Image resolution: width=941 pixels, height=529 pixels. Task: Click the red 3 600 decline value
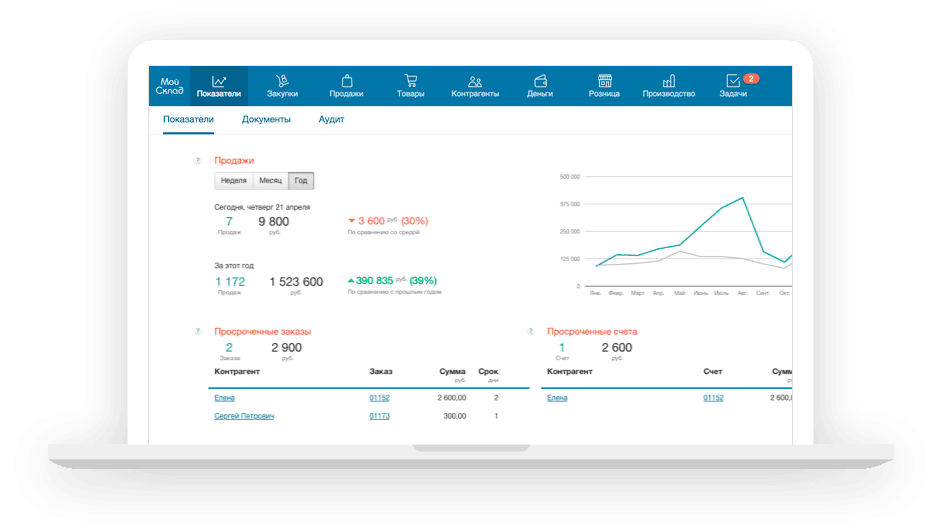371,221
